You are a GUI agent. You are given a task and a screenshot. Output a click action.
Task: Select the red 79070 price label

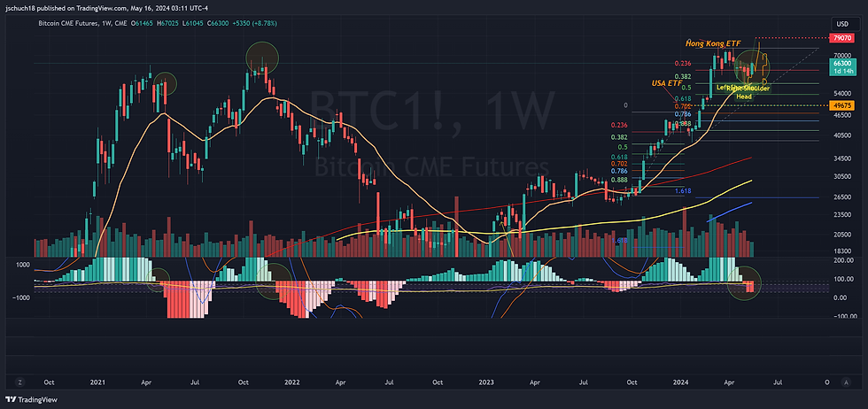click(x=843, y=38)
